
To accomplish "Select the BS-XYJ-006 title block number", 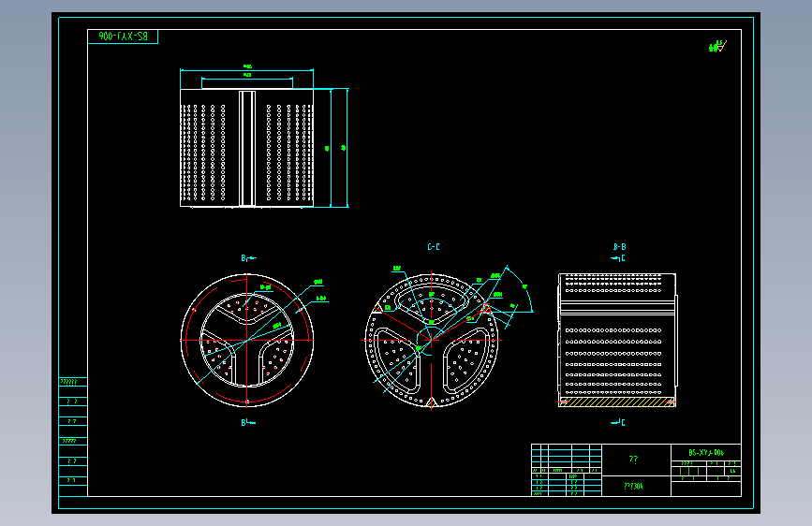I will pos(706,452).
